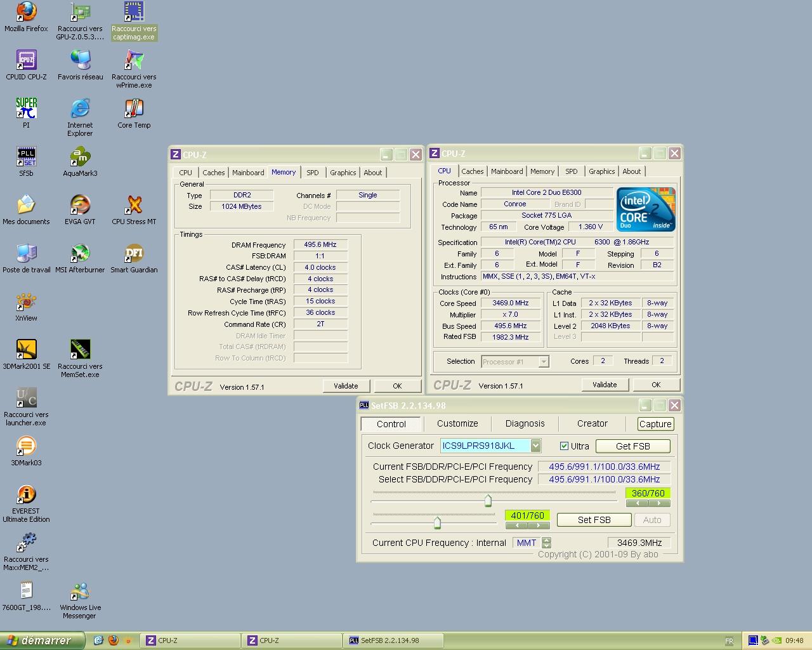
Task: Open Caches tab in right CPU-Z window
Action: (x=472, y=171)
